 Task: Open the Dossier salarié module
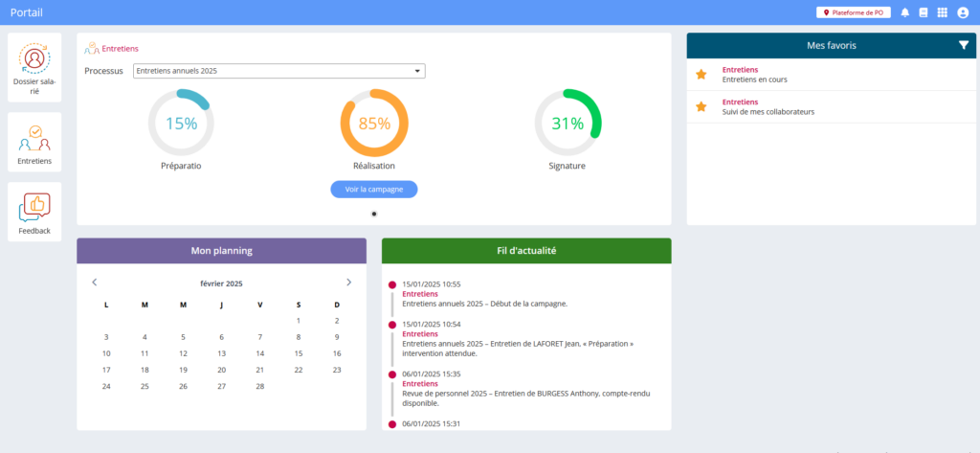pos(34,67)
